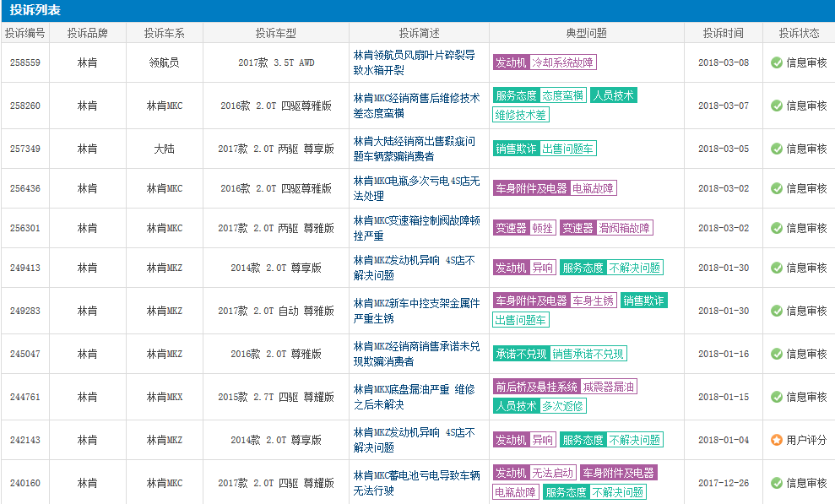Click the 投诉简述 column header
This screenshot has height=504, width=835.
(x=419, y=33)
